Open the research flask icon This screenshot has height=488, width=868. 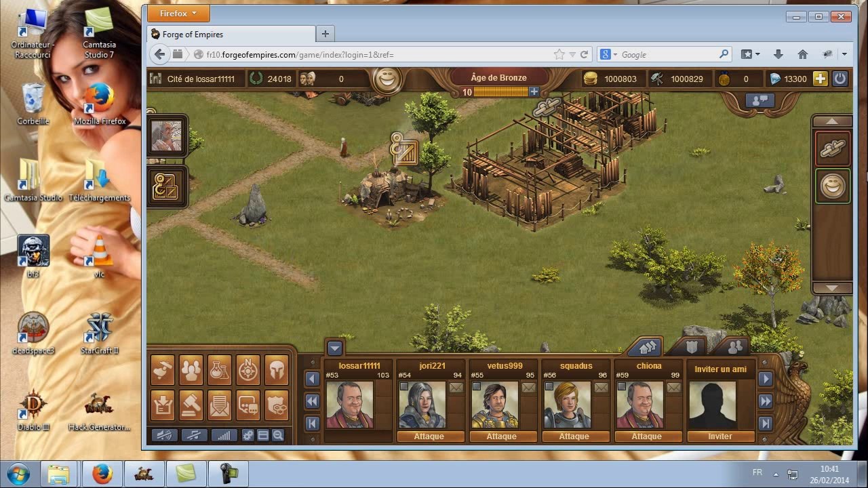point(220,369)
